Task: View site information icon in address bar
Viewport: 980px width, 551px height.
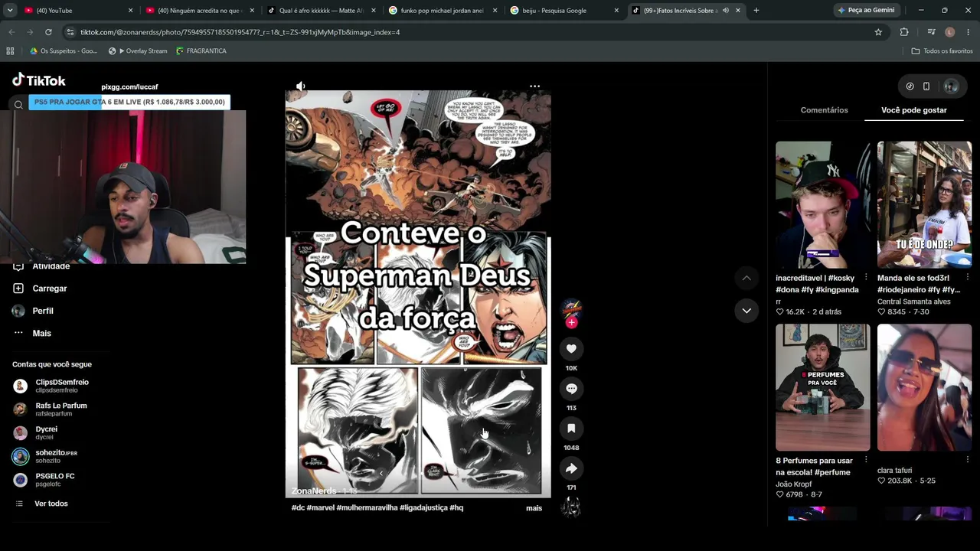Action: point(70,32)
